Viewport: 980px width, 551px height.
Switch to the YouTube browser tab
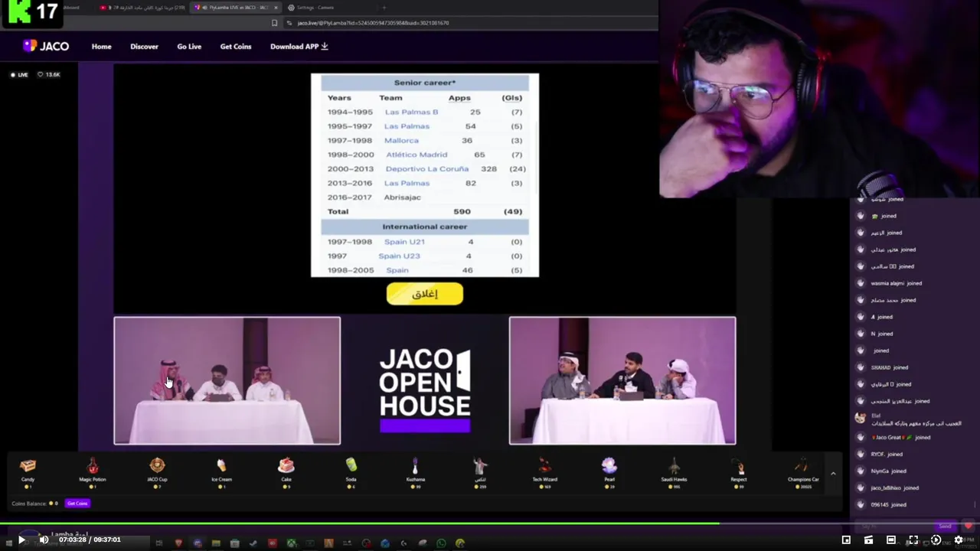coord(142,8)
